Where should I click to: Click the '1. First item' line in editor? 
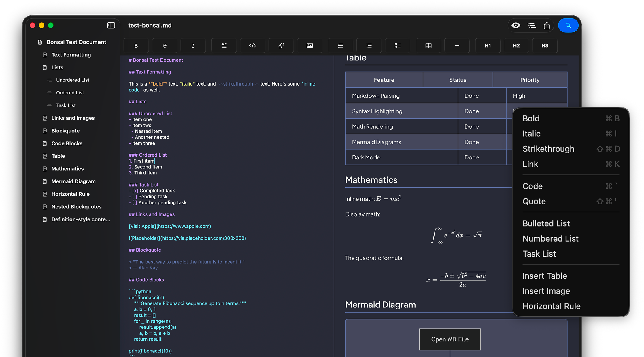point(141,161)
